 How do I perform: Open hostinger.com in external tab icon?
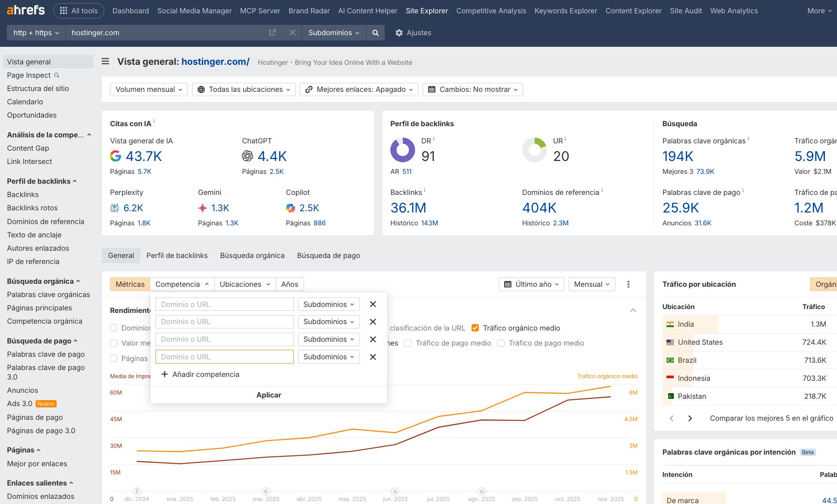point(272,33)
